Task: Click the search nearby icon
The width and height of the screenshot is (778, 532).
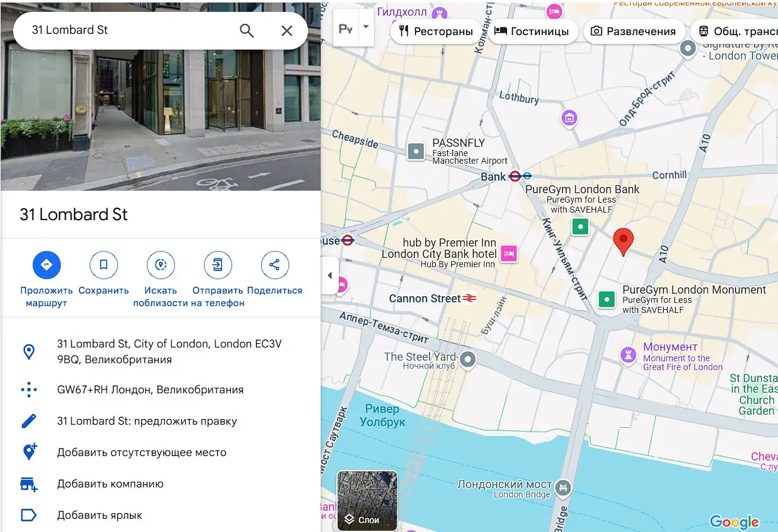Action: 161,265
